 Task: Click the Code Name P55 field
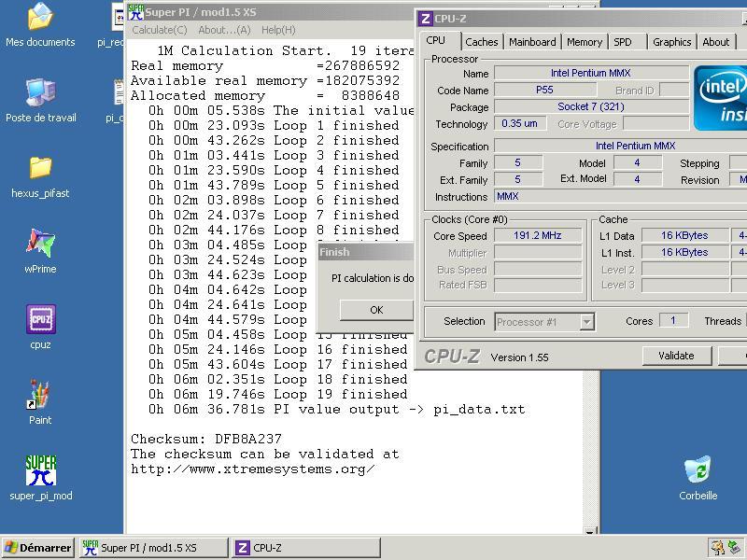[x=544, y=90]
